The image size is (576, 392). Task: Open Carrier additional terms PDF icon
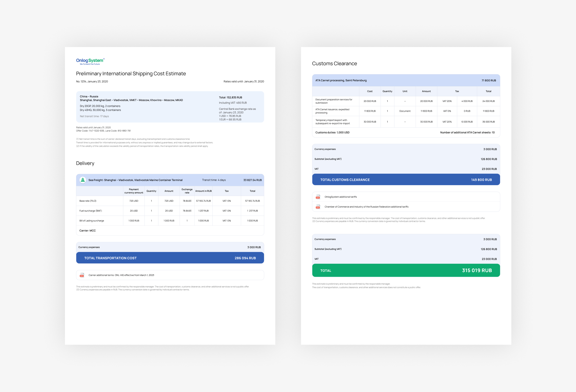click(x=82, y=275)
